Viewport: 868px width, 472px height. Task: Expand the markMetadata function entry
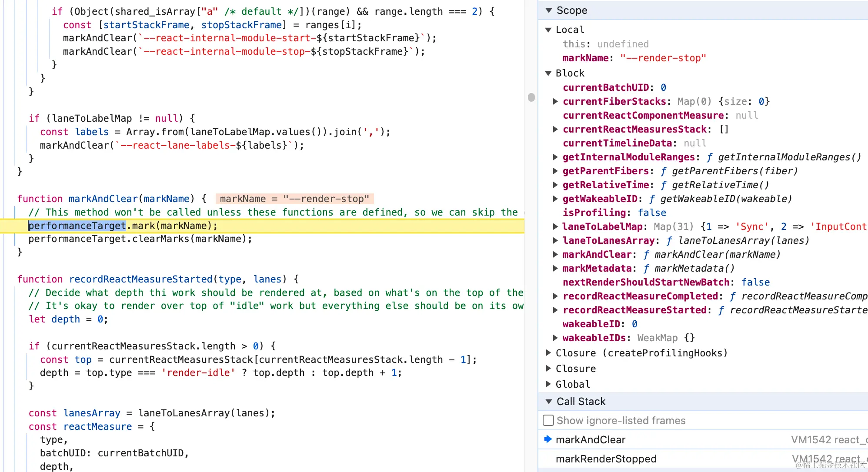pos(555,268)
